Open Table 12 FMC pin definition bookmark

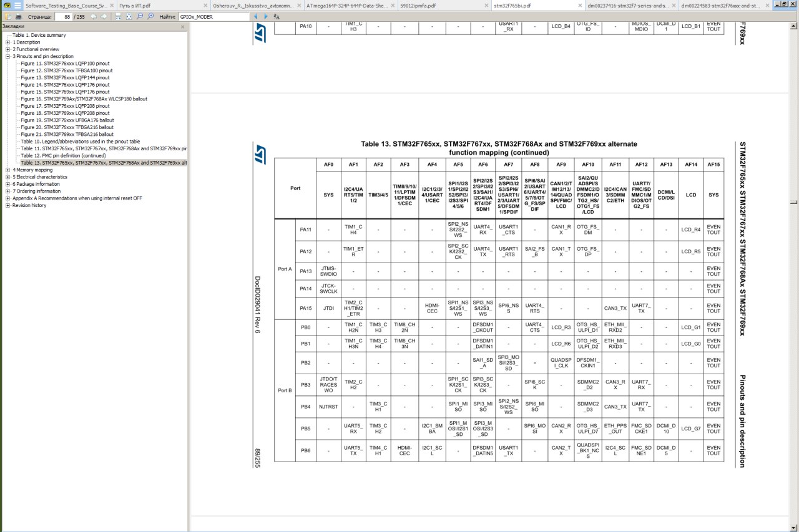pyautogui.click(x=63, y=155)
